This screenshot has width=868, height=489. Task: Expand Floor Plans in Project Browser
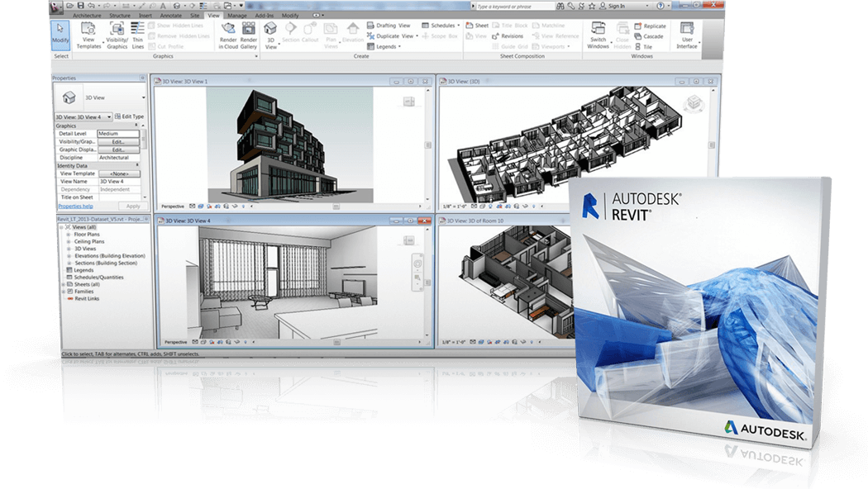69,235
